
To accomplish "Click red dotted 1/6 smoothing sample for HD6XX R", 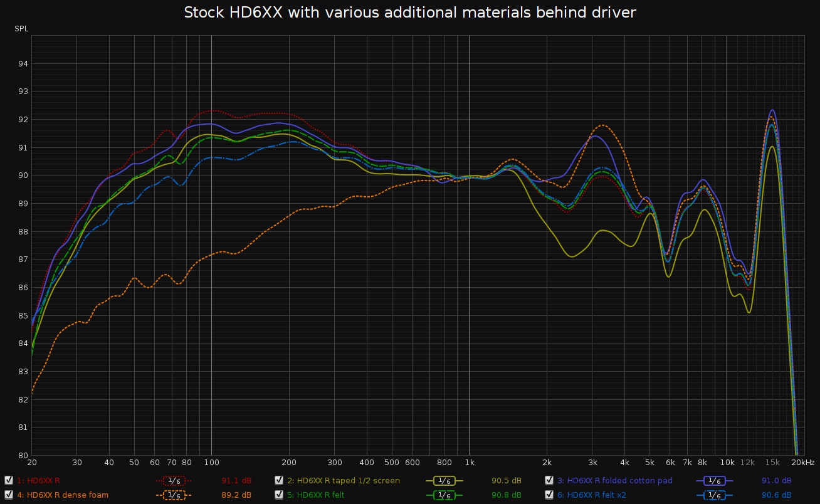I will point(174,481).
